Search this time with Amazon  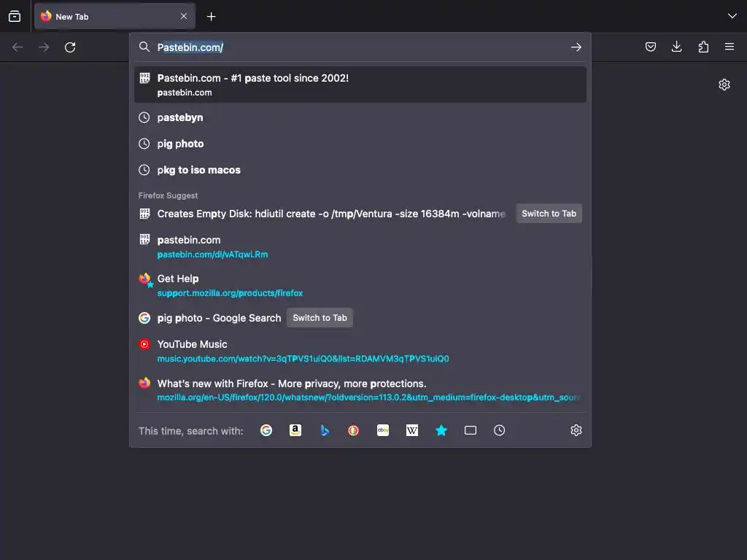(295, 430)
